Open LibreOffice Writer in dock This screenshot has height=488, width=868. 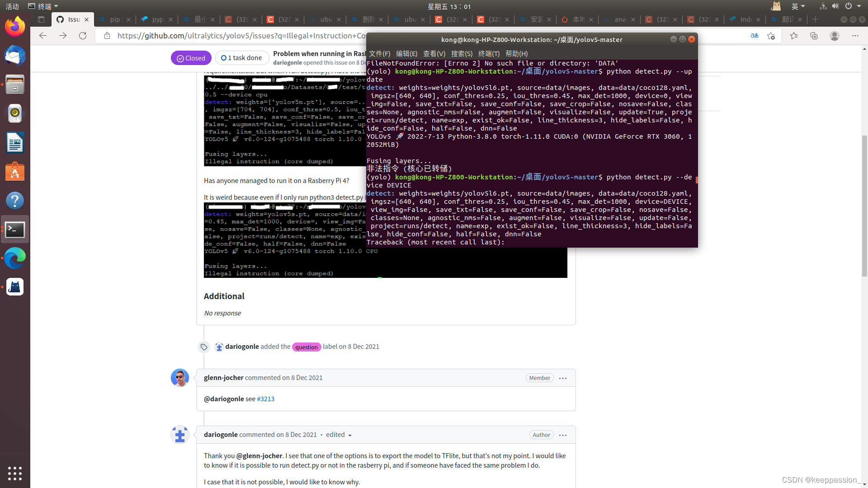click(x=15, y=143)
